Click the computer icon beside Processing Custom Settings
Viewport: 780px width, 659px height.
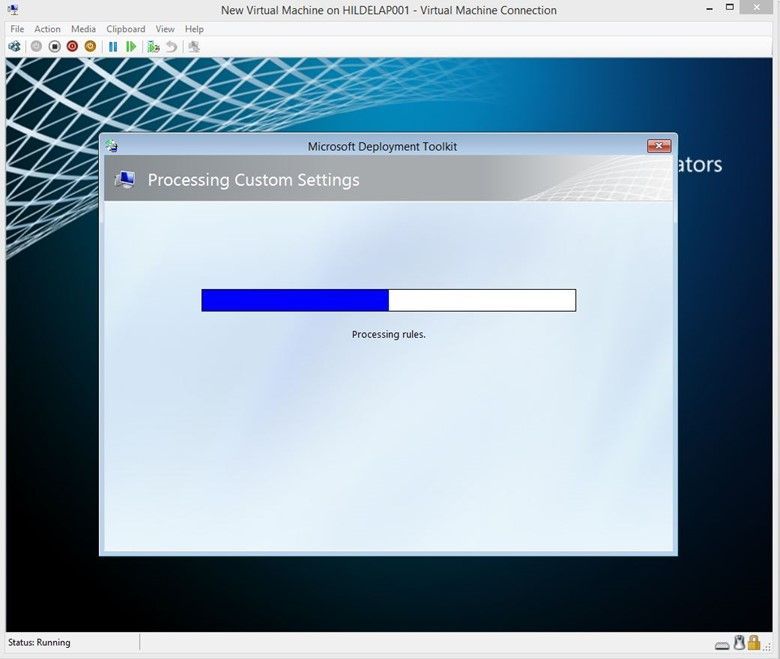pos(125,180)
